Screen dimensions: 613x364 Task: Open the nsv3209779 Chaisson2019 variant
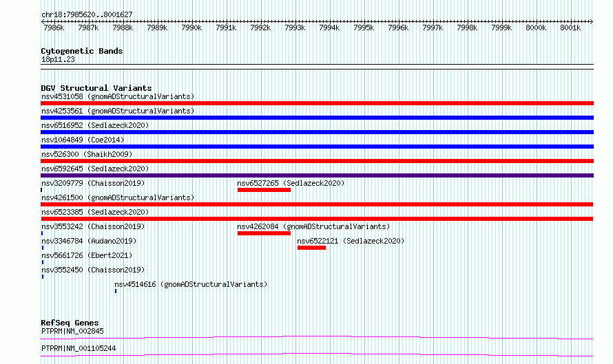[x=93, y=183]
